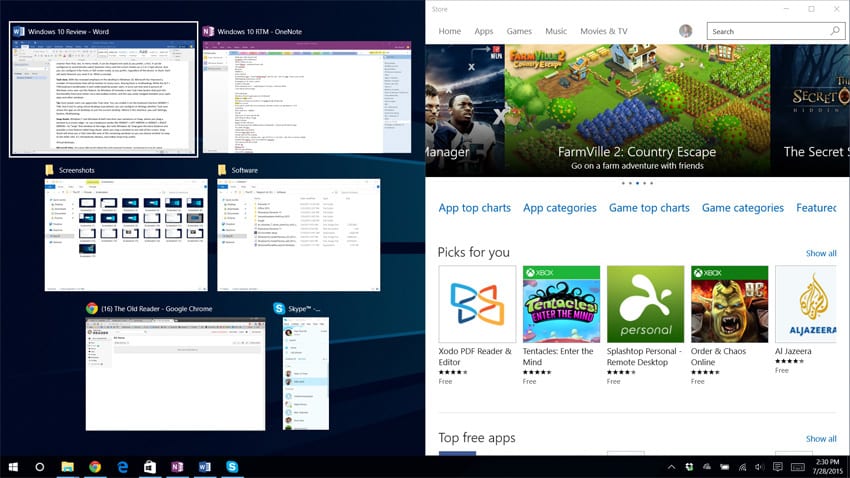Open the Xodo PDF Reader & Editor tile
This screenshot has width=850, height=478.
point(477,325)
